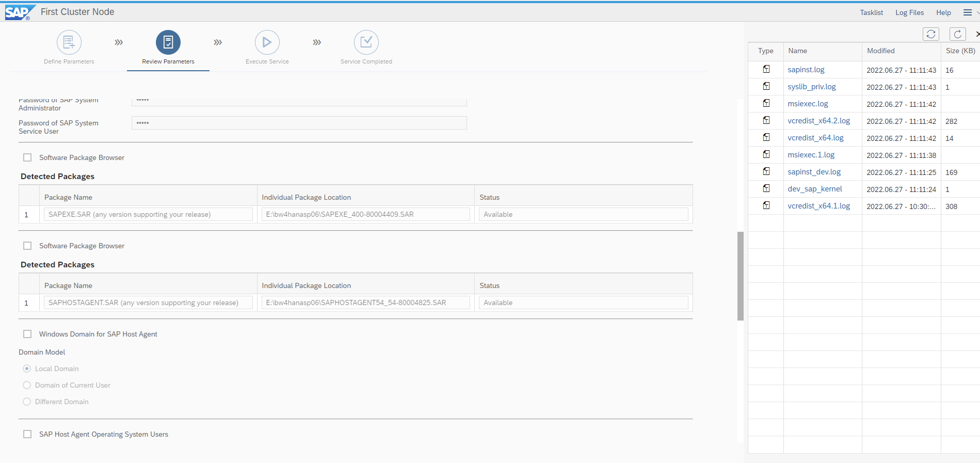Click the file icon for msiexec.log
The width and height of the screenshot is (980, 463).
coord(766,103)
